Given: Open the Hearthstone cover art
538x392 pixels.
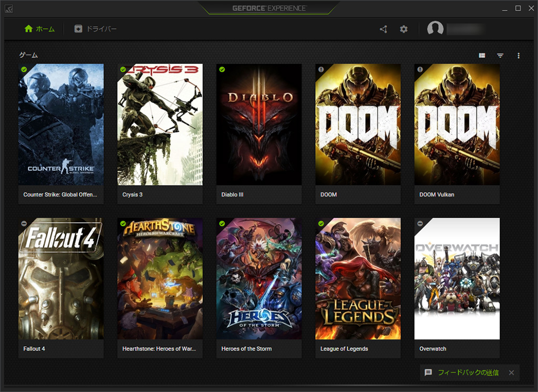Looking at the screenshot, I should tap(160, 278).
